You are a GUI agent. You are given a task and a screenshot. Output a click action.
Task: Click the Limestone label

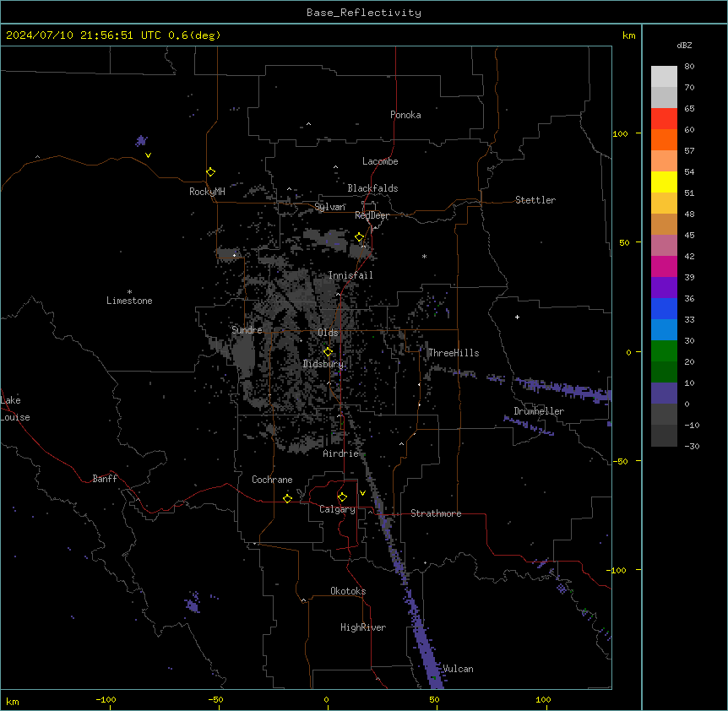[129, 301]
